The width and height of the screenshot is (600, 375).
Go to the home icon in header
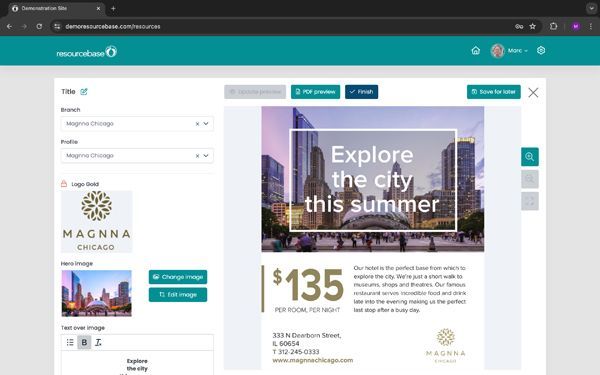[x=476, y=51]
